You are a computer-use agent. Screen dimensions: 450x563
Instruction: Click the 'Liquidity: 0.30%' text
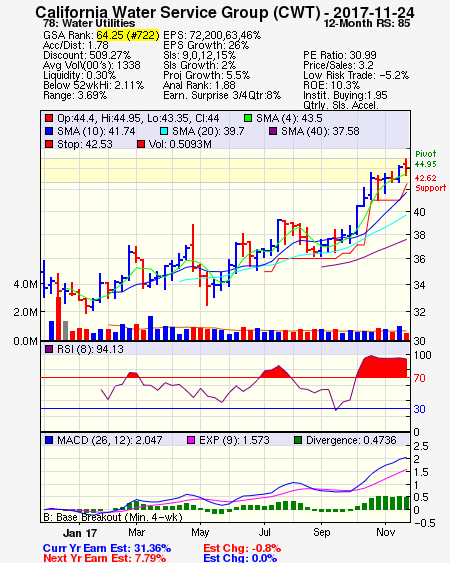[x=79, y=75]
